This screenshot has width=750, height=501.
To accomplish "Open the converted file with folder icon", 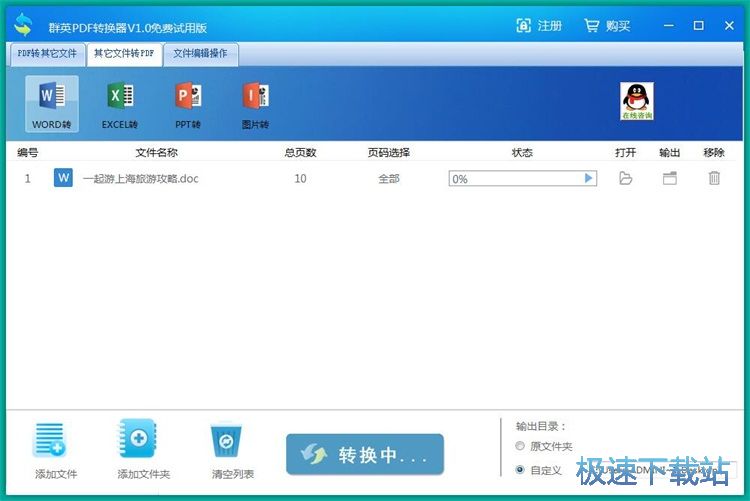I will 625,178.
